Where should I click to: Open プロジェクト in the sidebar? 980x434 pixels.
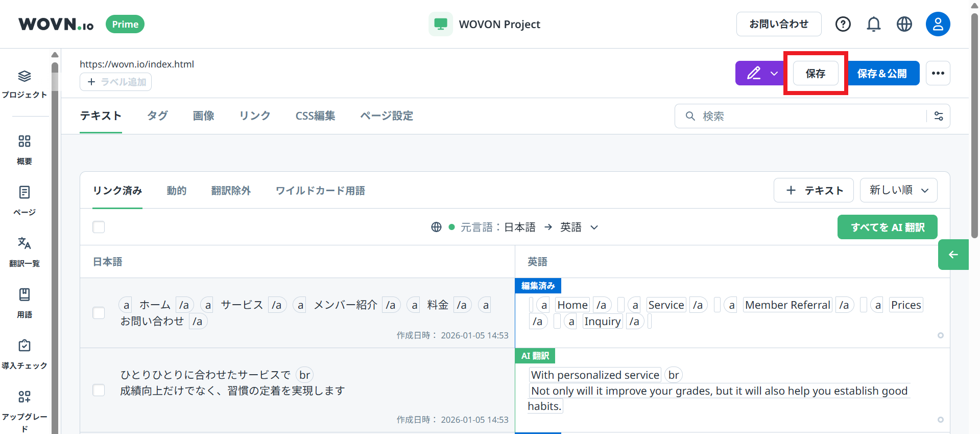24,84
